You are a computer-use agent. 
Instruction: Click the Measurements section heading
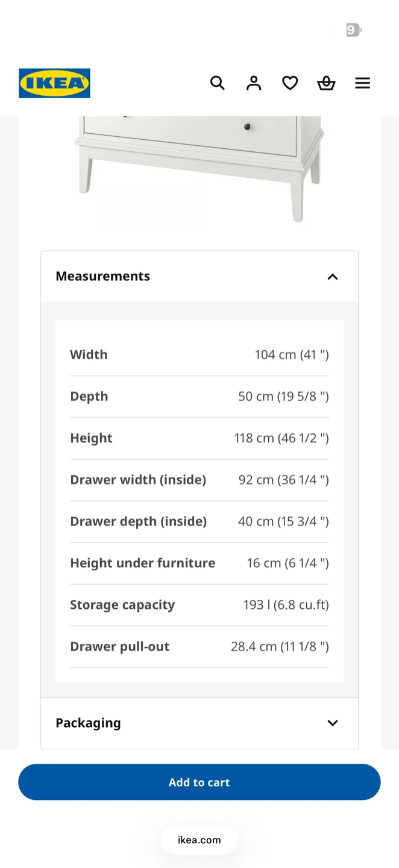pos(102,276)
